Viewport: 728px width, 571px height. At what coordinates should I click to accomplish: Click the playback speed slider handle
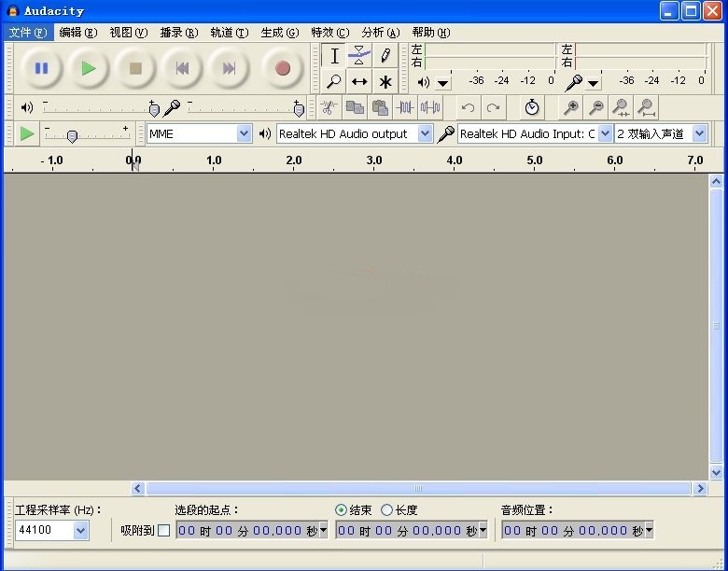[72, 136]
